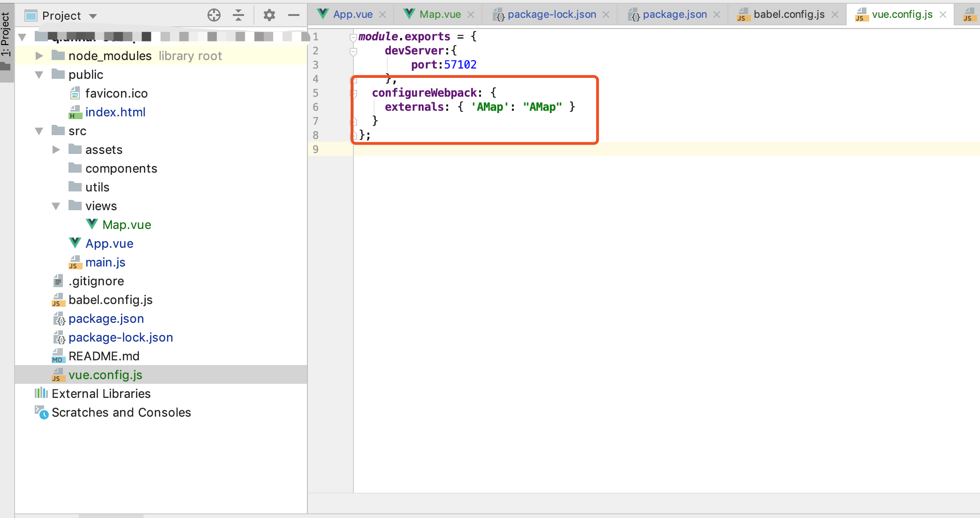Click the Collapse All icon in Project panel
The width and height of the screenshot is (980, 518).
[x=238, y=15]
